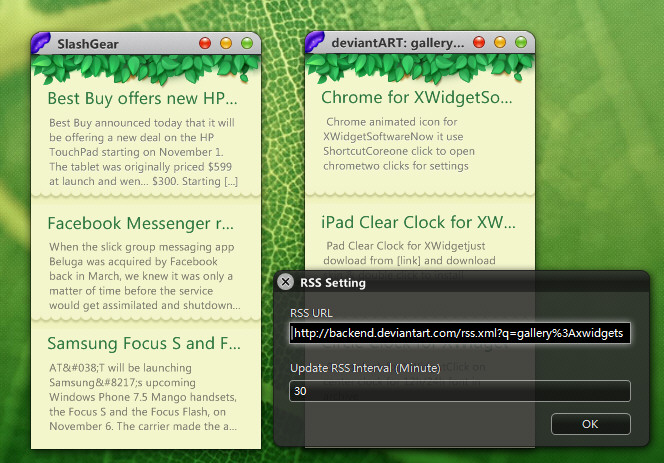This screenshot has width=664, height=463.
Task: Confirm RSS settings with OK button
Action: point(591,424)
